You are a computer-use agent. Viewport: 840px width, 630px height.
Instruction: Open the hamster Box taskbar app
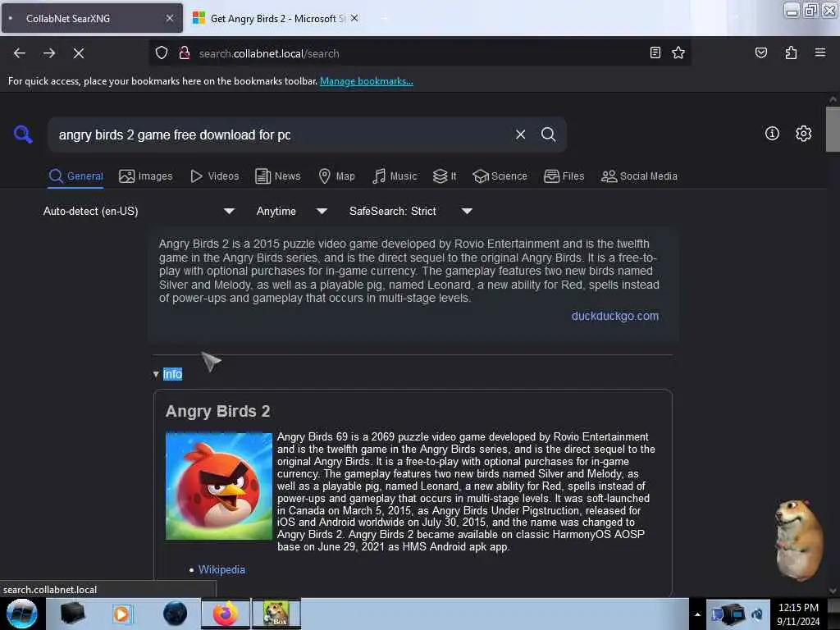coord(276,614)
